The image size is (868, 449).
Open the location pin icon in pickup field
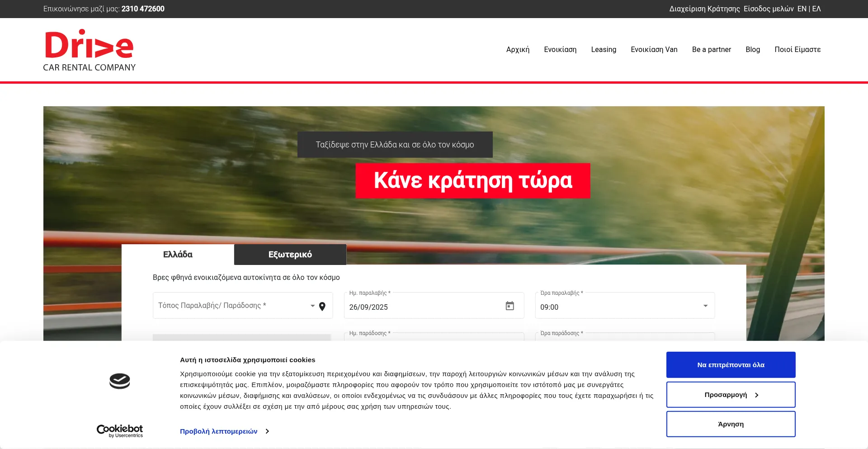[322, 306]
